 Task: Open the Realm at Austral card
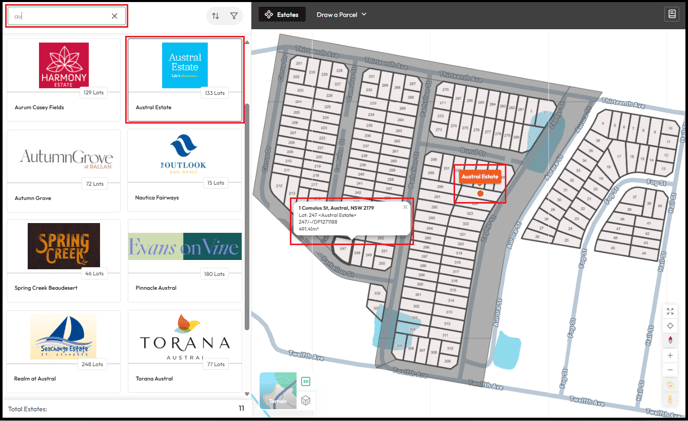coord(64,351)
